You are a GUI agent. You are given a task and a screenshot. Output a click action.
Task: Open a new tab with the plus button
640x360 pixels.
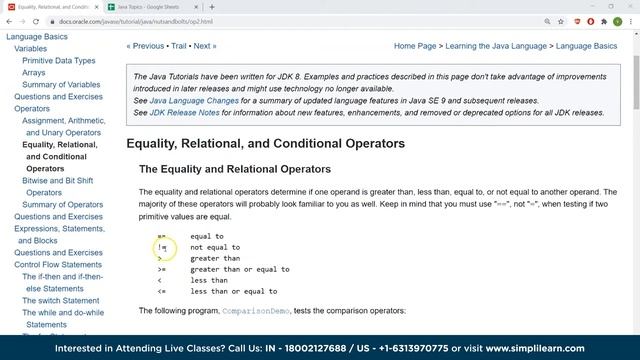pyautogui.click(x=212, y=7)
